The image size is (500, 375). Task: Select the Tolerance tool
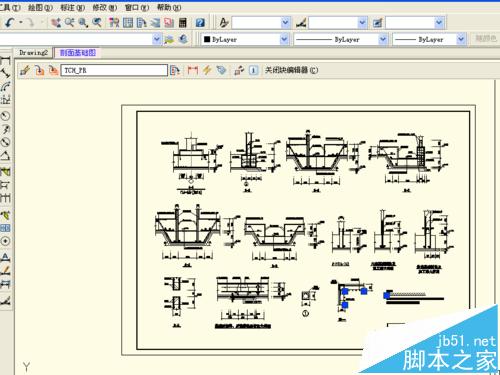(x=5, y=228)
